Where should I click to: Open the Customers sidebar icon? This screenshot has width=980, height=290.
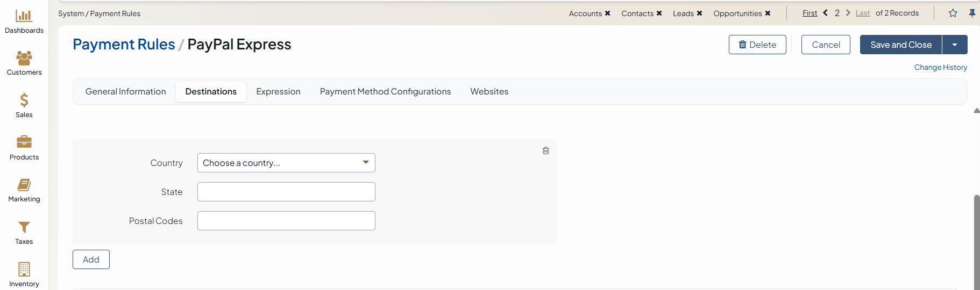[x=24, y=58]
